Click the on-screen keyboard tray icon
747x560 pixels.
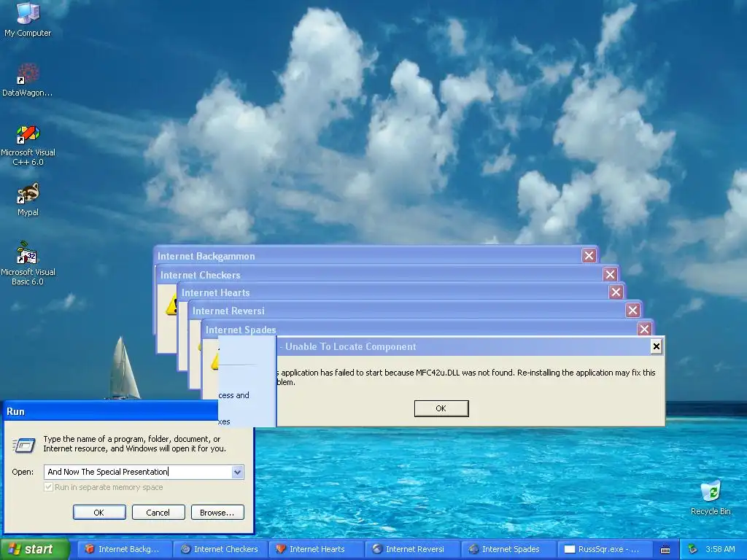coord(665,550)
